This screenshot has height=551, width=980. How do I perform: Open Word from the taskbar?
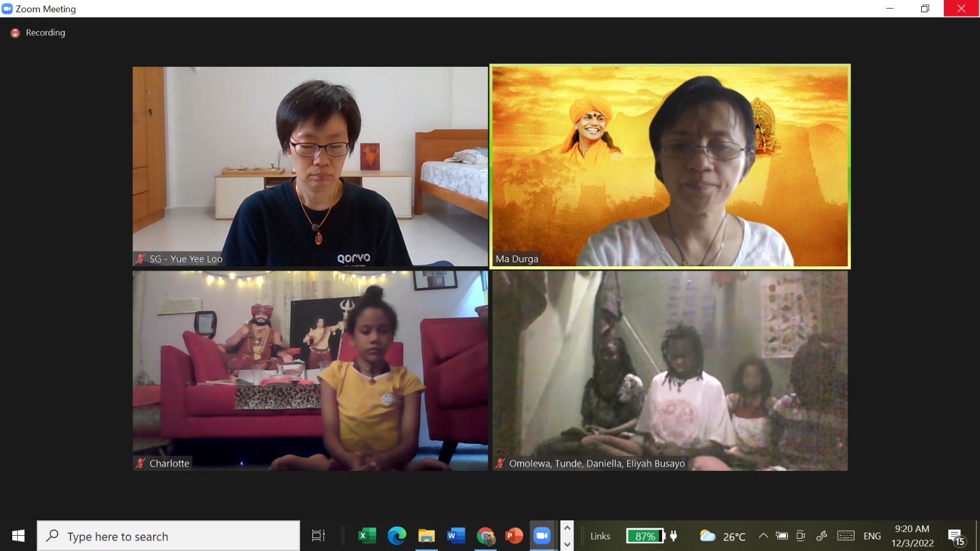[456, 536]
